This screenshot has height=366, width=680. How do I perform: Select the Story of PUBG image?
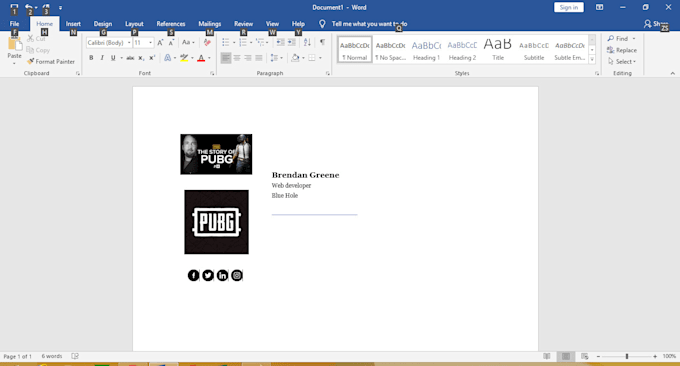(x=216, y=154)
